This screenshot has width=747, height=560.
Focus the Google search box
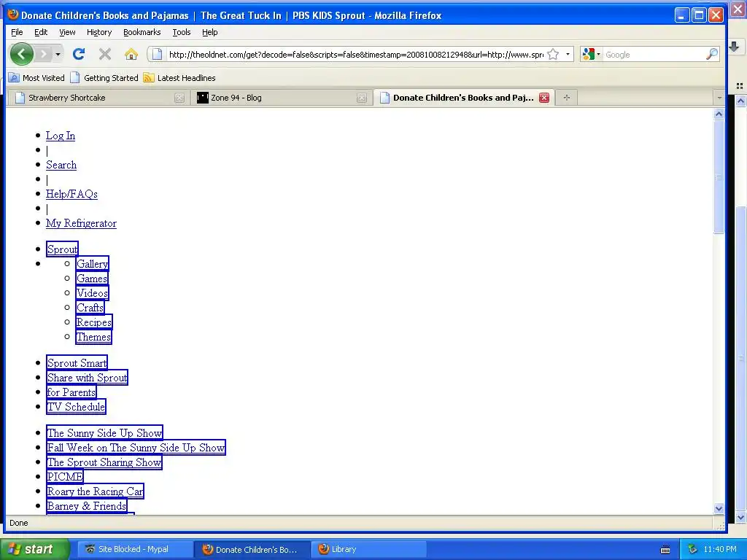coord(654,54)
